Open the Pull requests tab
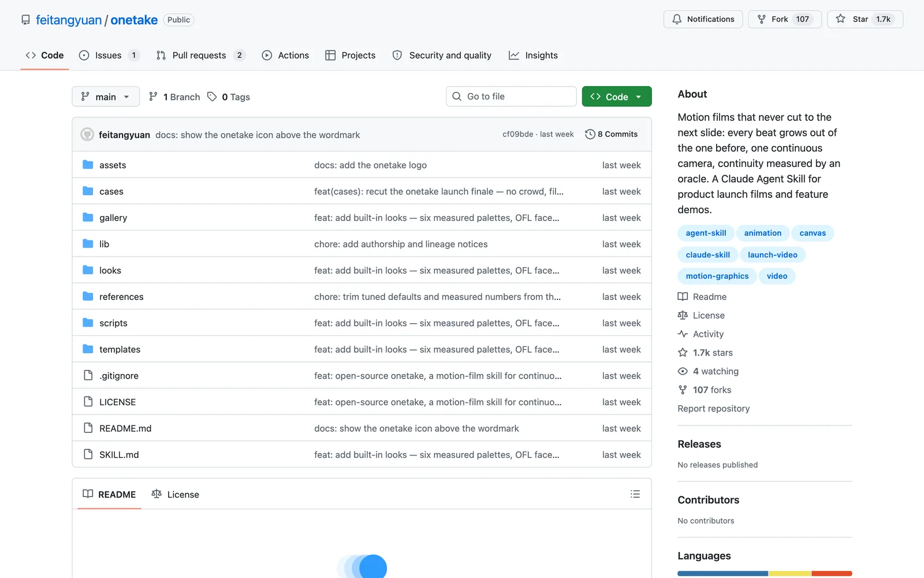The width and height of the screenshot is (924, 578). pos(200,55)
